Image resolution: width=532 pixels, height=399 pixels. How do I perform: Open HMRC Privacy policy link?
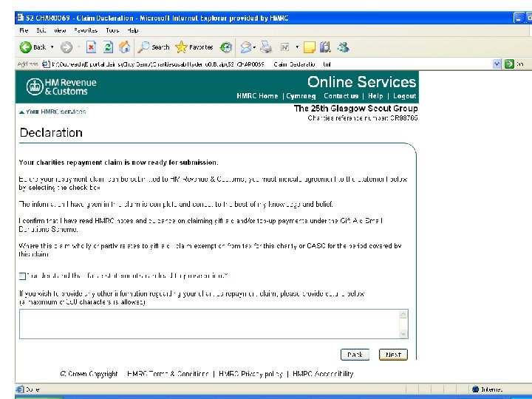click(x=250, y=374)
